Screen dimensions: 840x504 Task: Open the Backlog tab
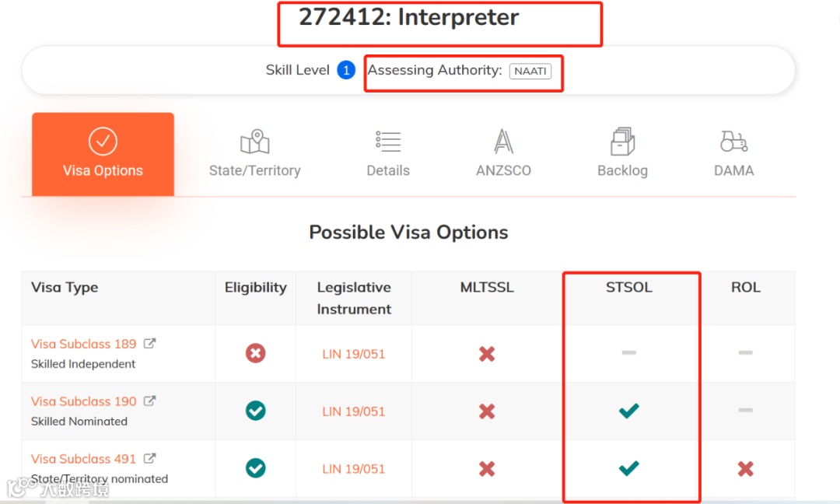coord(622,170)
